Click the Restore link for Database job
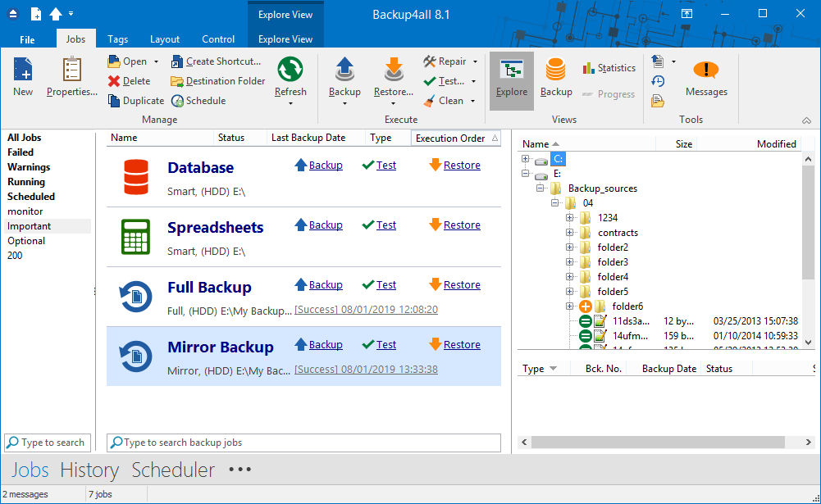The image size is (821, 504). click(x=461, y=166)
